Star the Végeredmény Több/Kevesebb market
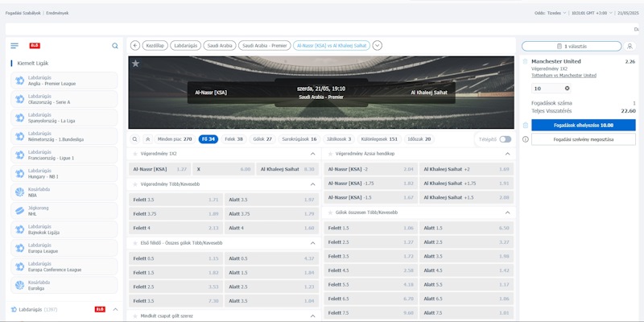 click(x=134, y=184)
